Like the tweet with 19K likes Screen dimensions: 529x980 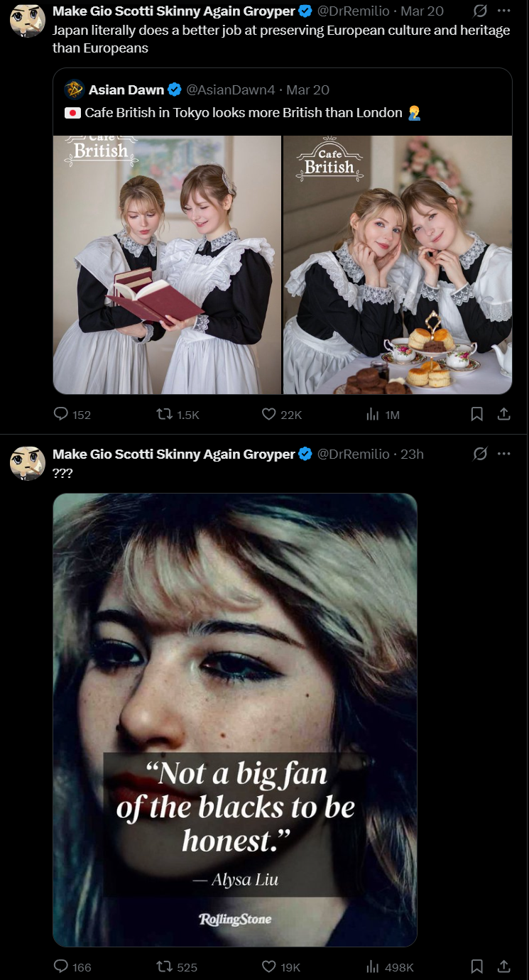[x=280, y=967]
